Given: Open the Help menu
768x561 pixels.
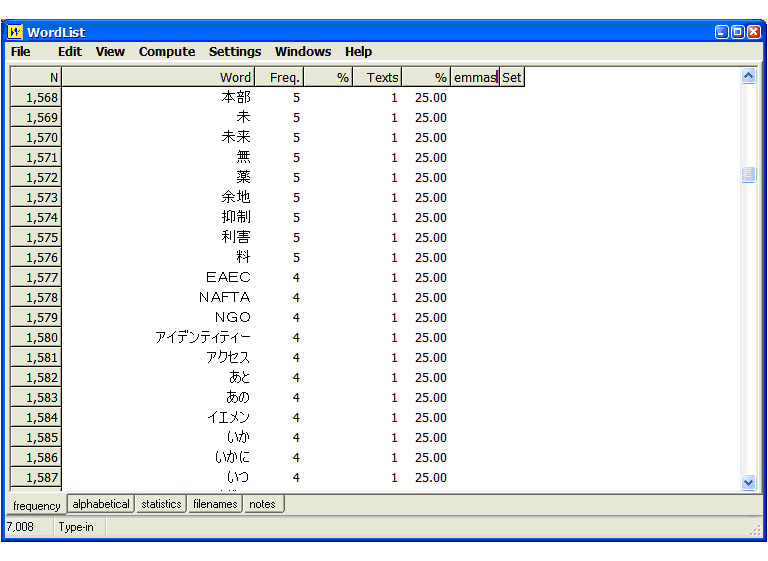Looking at the screenshot, I should (x=358, y=52).
